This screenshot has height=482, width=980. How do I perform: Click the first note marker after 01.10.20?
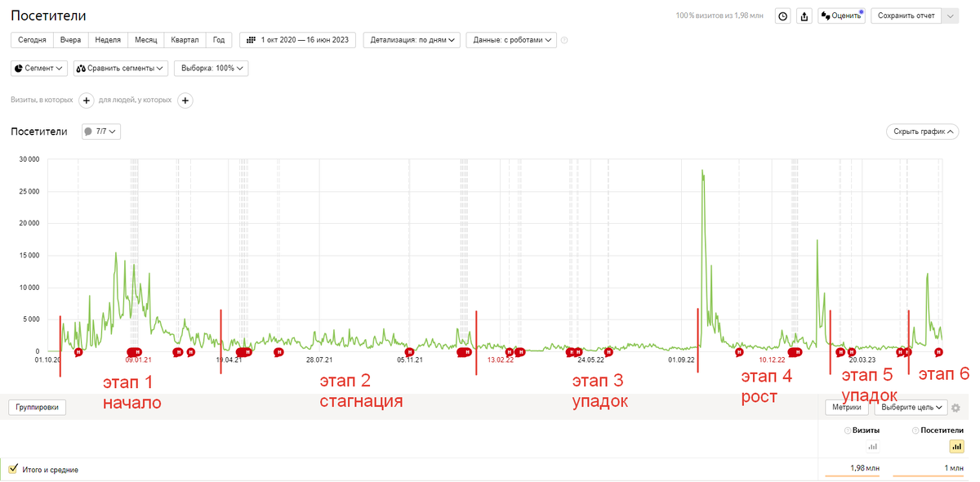coord(78,352)
